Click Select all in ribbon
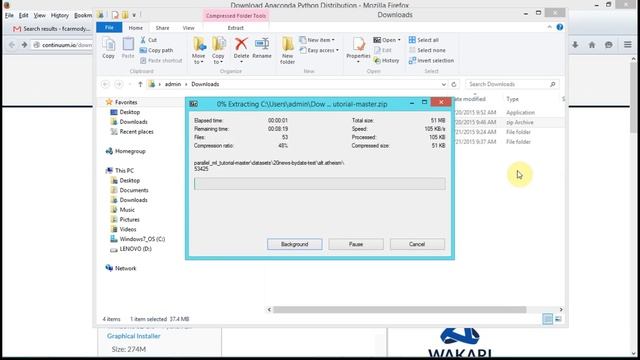Viewport: 640px width, 360px height. [424, 40]
